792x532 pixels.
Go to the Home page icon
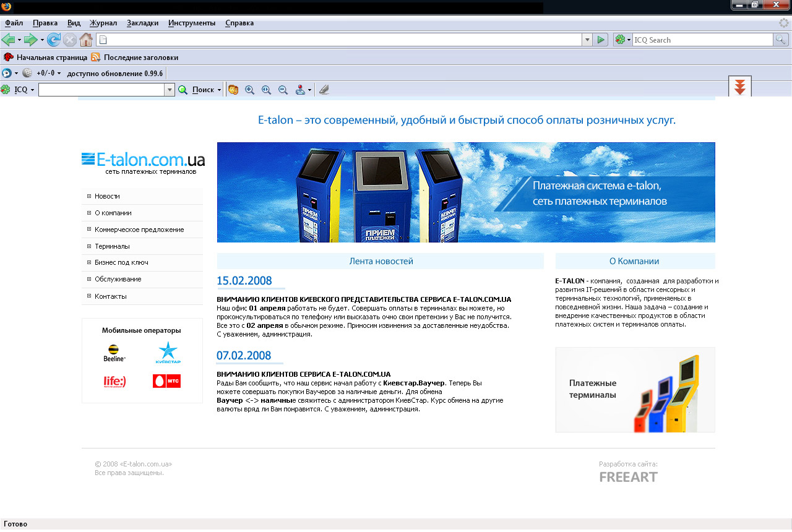[x=86, y=40]
